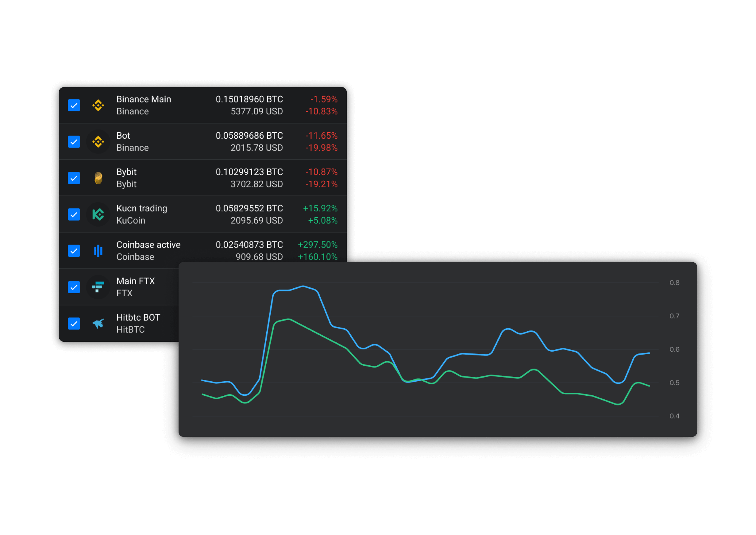756x535 pixels.
Task: Uncheck the Binance Main account checkbox
Action: (74, 106)
